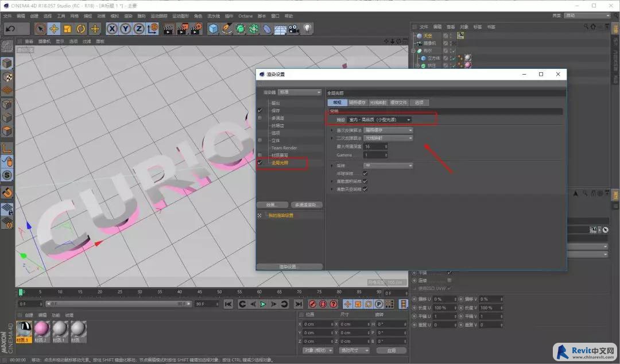Toggle Y-axis lock button
Image resolution: width=620 pixels, height=364 pixels.
pyautogui.click(x=125, y=29)
